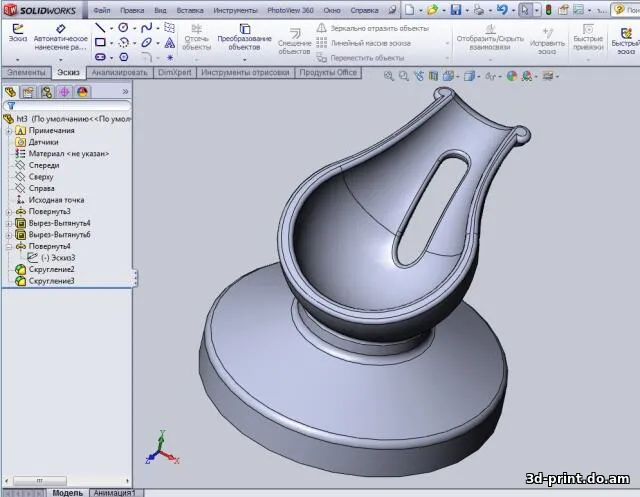The image size is (640, 497).
Task: Open the Инструменты menu
Action: 236,10
